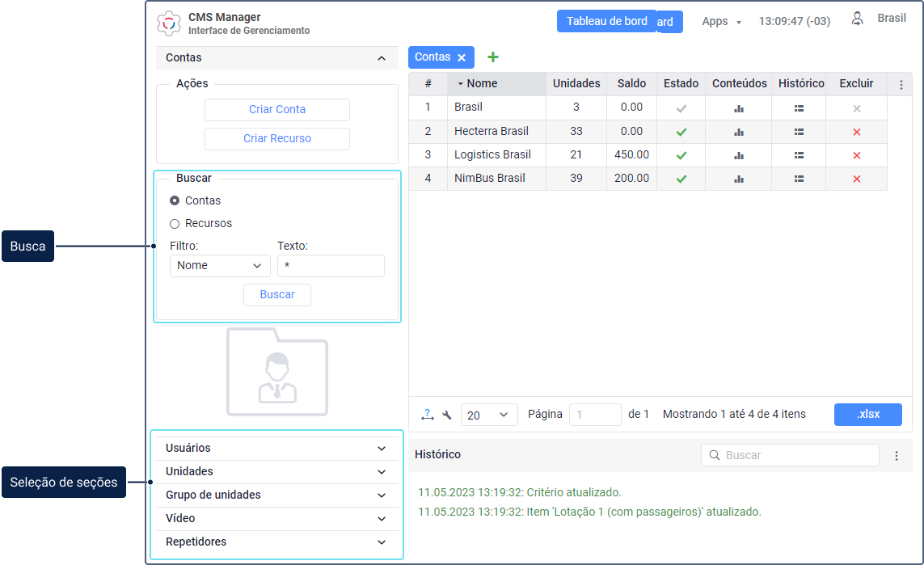Open table settings wrench icon
The width and height of the screenshot is (924, 565).
[x=447, y=415]
